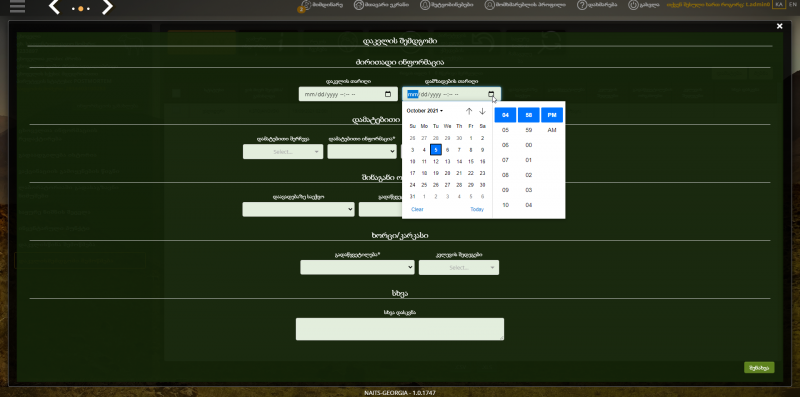This screenshot has width=800, height=397.
Task: Open the home page icon in top bar
Action: pyautogui.click(x=358, y=5)
